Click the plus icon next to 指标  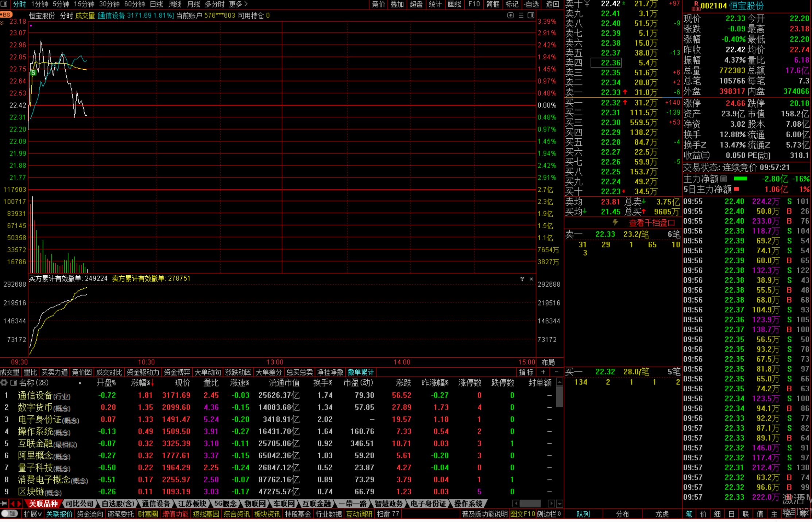543,372
